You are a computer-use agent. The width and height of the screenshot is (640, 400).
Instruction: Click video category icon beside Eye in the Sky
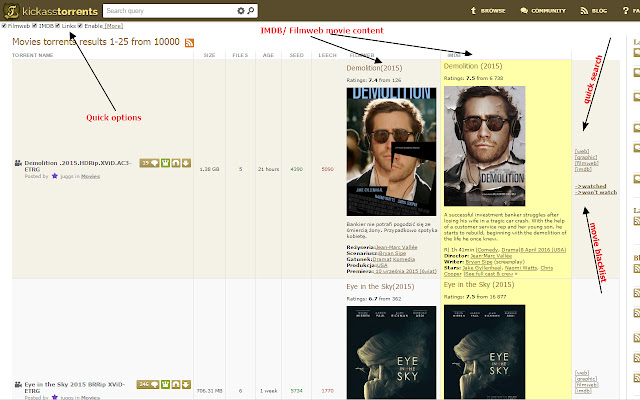click(x=18, y=384)
